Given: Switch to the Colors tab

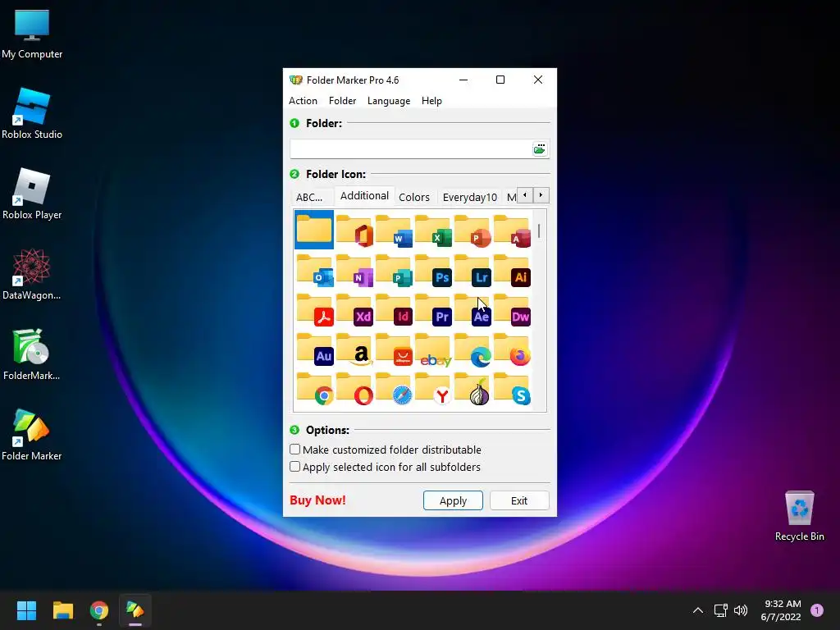Looking at the screenshot, I should [414, 197].
